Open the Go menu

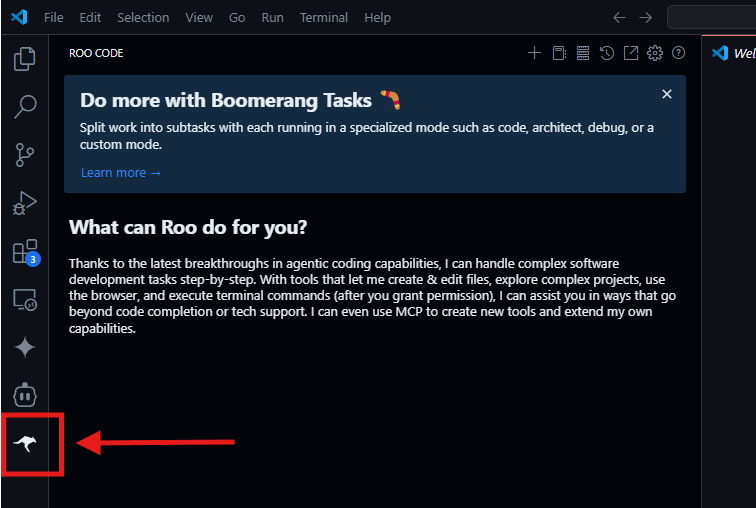coord(237,18)
